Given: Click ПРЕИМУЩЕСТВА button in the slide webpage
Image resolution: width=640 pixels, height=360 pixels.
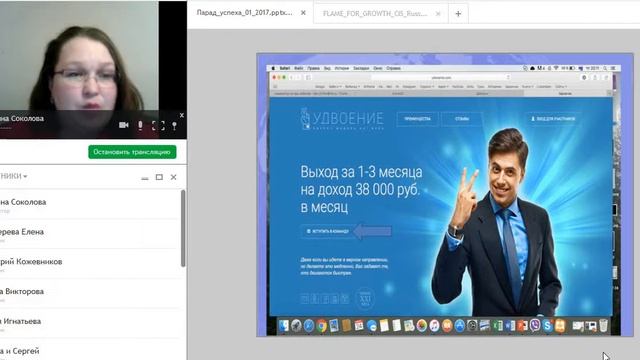Looking at the screenshot, I should coord(417,119).
